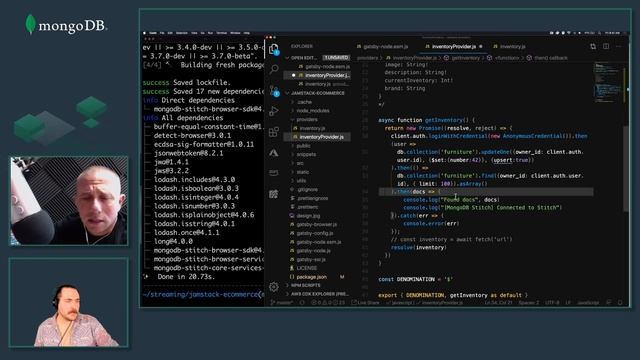The width and height of the screenshot is (640, 360).
Task: Click the getInventory breadcrumb
Action: pyautogui.click(x=462, y=58)
